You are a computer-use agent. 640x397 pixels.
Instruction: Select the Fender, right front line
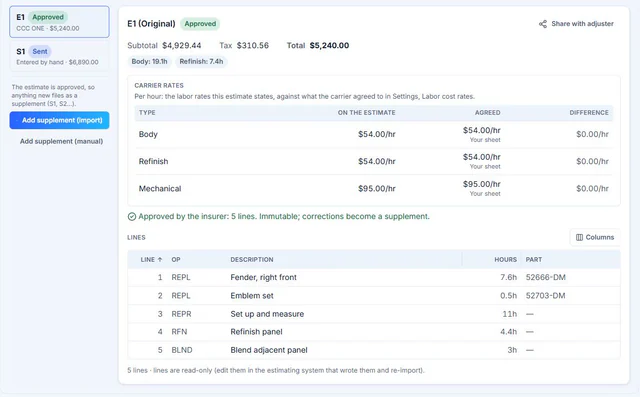[374, 277]
